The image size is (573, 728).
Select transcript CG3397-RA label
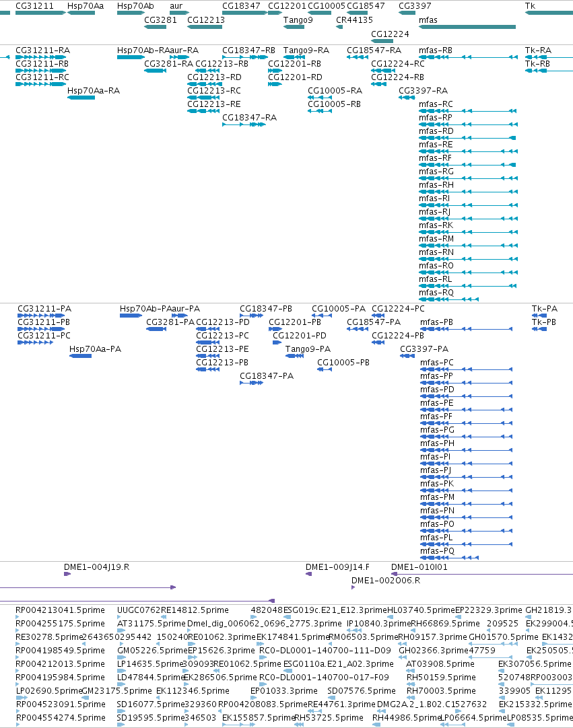click(x=424, y=91)
